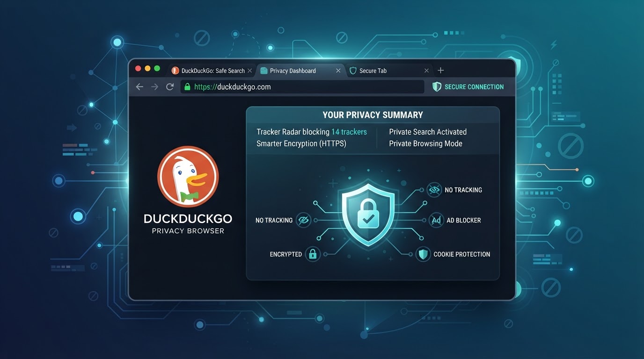Click the 14 trackers link
The image size is (644, 359).
tap(349, 132)
